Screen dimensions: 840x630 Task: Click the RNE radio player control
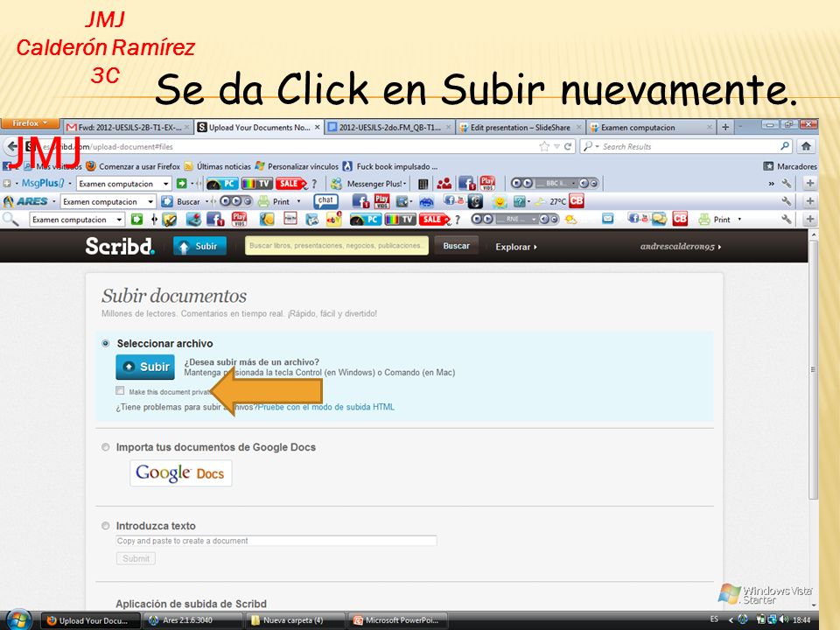click(x=514, y=219)
